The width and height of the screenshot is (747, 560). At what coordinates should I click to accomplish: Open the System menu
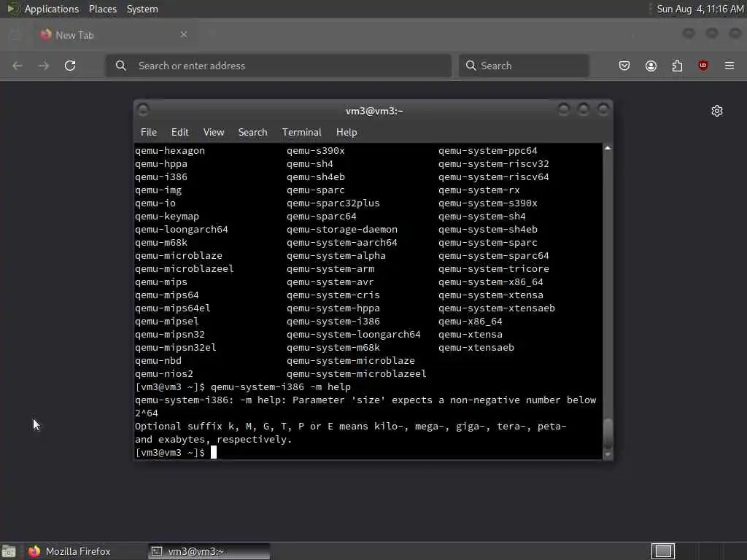coord(142,9)
